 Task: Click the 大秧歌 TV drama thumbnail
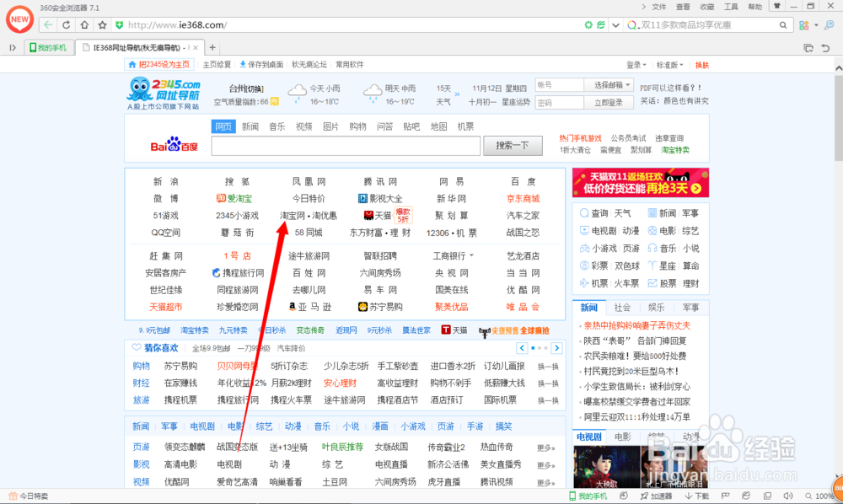coord(606,467)
